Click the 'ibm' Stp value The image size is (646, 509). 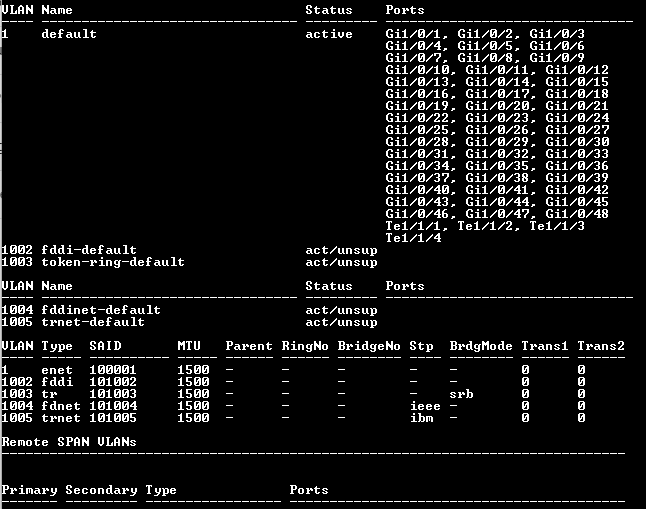421,418
